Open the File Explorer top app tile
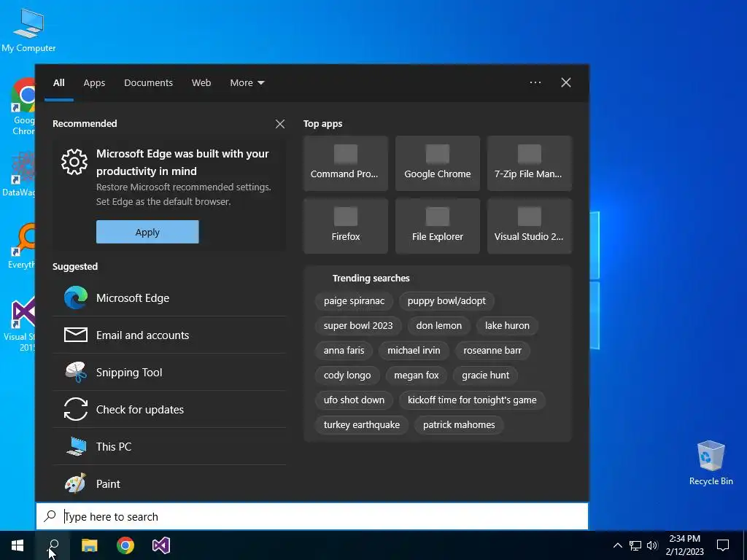Screen dimensions: 747x560 pyautogui.click(x=438, y=226)
